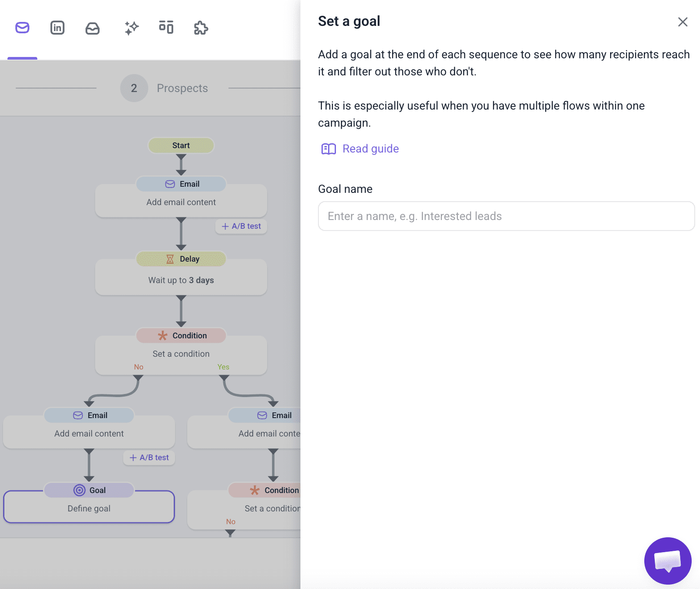Close the Set a goal panel
This screenshot has width=700, height=589.
tap(682, 22)
